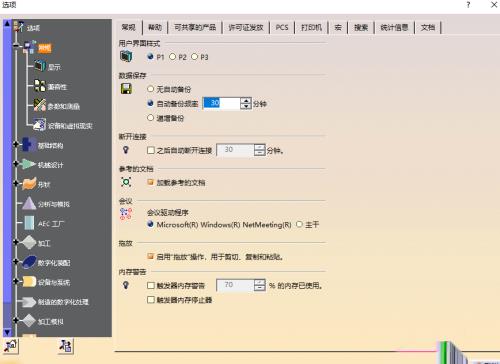The width and height of the screenshot is (500, 364).
Task: Select the 数字化装配 blue oval icon
Action: tap(29, 262)
